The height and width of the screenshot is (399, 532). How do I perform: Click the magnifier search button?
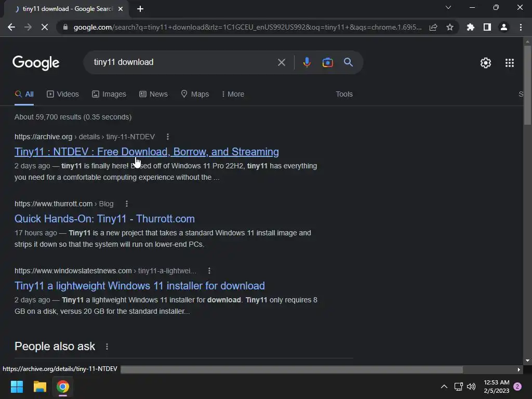(348, 62)
